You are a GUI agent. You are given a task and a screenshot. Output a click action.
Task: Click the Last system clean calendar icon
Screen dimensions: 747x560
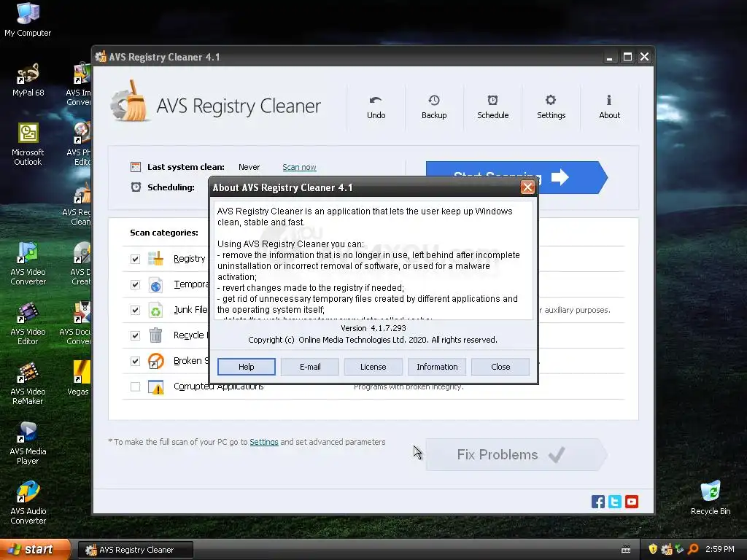(135, 167)
